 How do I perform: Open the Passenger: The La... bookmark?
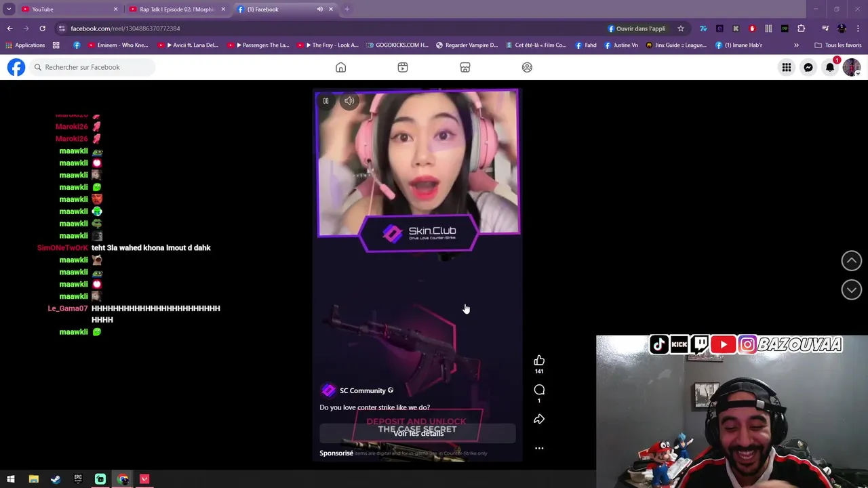(x=258, y=45)
